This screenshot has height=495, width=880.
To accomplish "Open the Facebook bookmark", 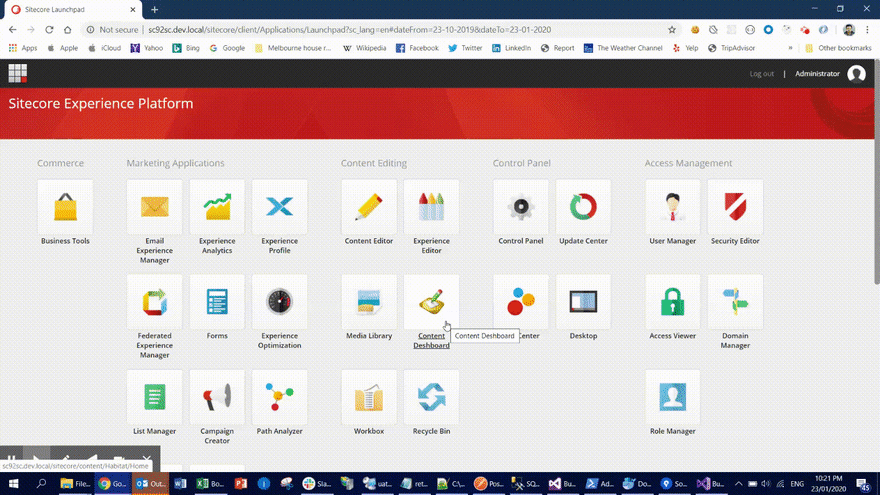I will tap(417, 48).
